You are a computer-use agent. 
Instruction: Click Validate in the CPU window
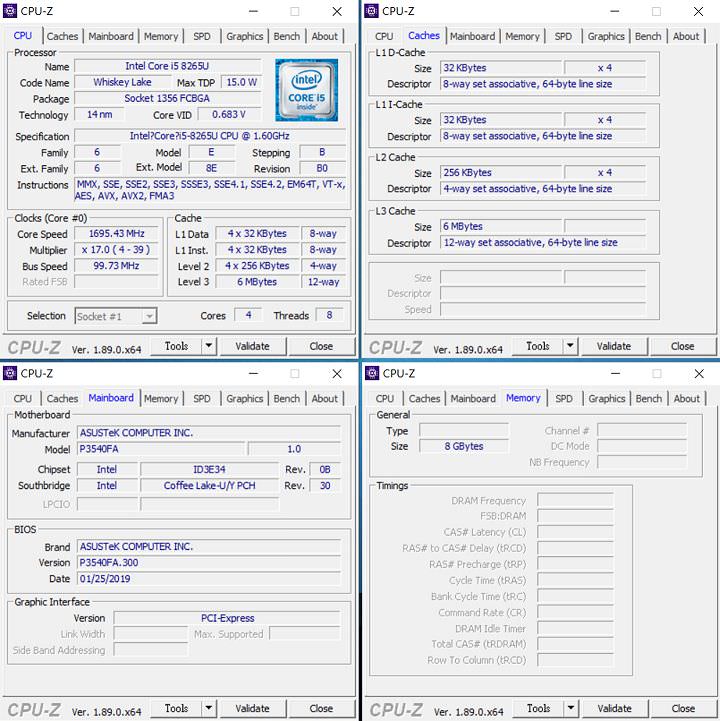(x=252, y=346)
